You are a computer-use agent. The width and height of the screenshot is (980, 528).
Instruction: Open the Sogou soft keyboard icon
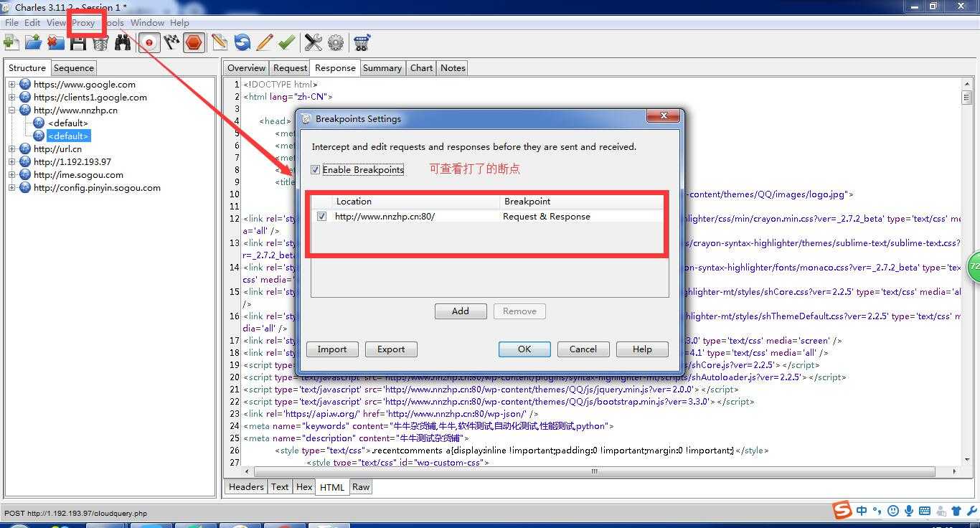click(925, 511)
